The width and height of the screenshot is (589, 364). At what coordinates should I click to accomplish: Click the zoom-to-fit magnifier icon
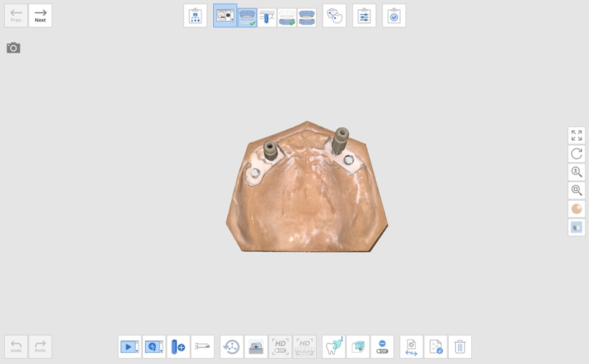point(577,191)
